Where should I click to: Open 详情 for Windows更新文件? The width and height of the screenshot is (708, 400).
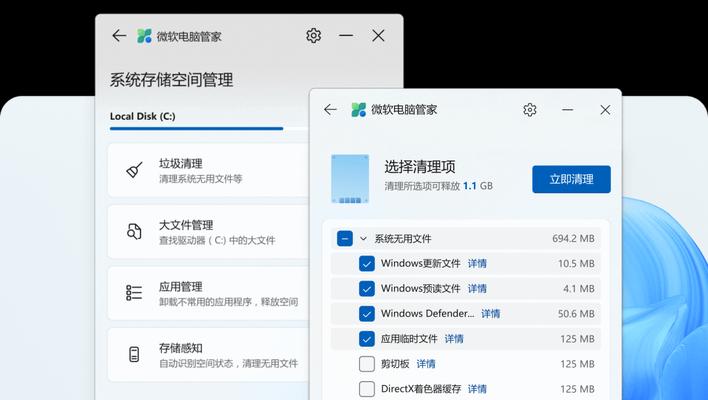pos(477,264)
